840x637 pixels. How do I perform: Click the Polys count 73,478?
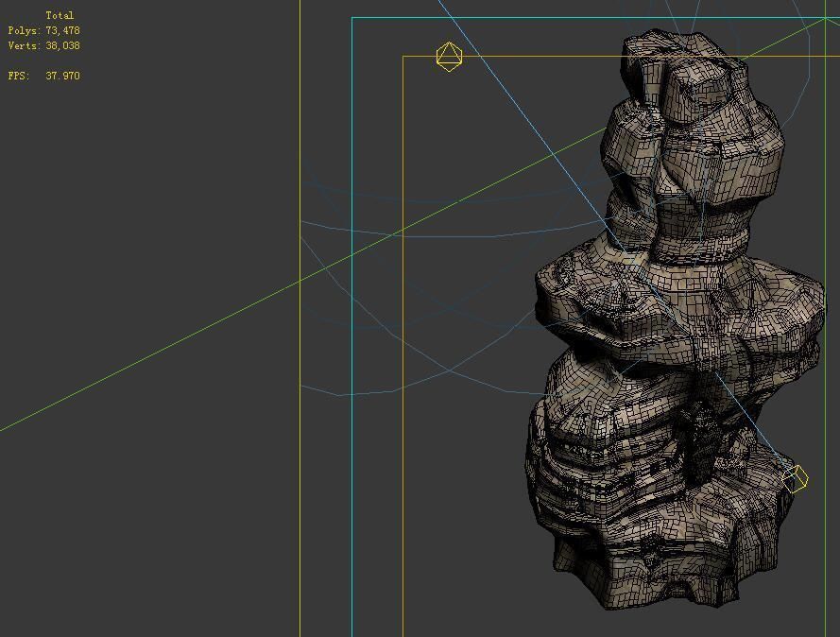click(62, 30)
